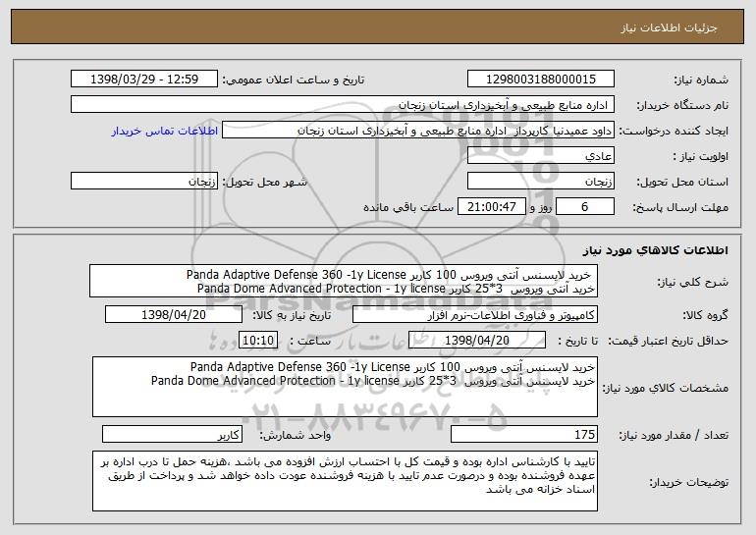Select the گروه کالا field
This screenshot has width=756, height=535.
[475, 315]
